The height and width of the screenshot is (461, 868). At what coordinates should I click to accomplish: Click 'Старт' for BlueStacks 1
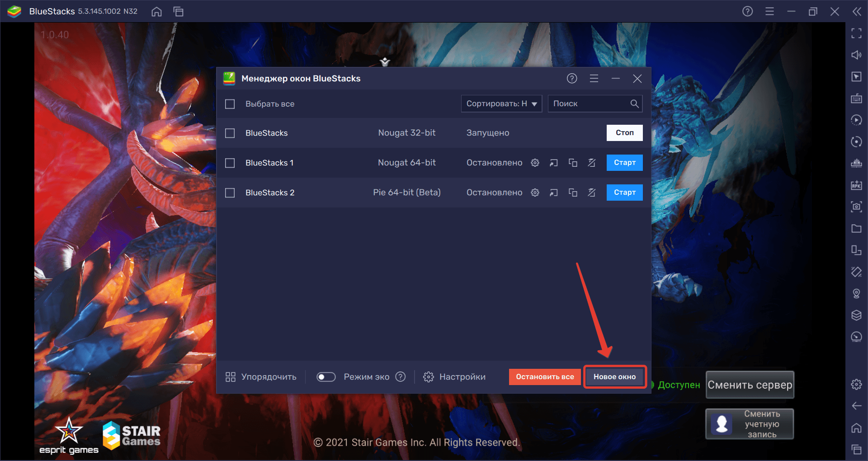pos(625,163)
